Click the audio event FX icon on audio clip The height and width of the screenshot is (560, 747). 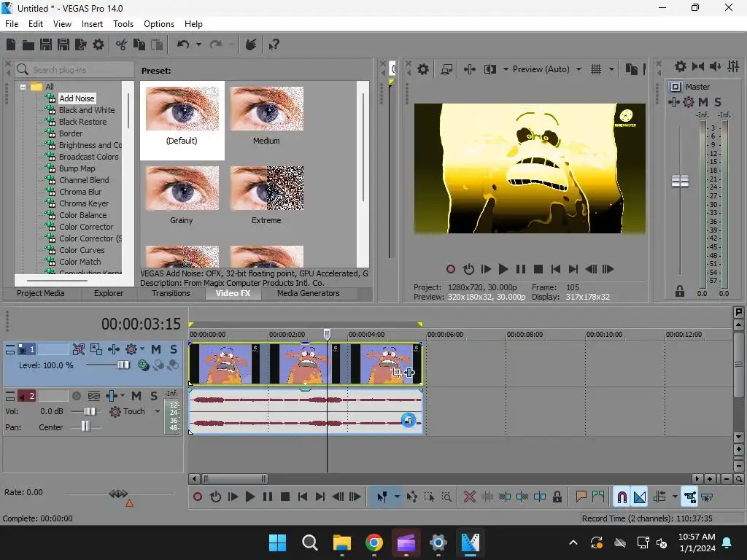(409, 421)
